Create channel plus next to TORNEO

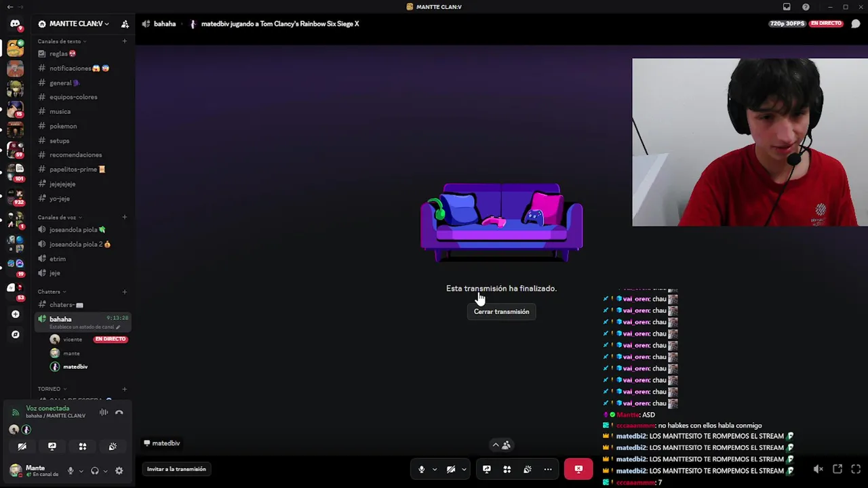coord(124,389)
